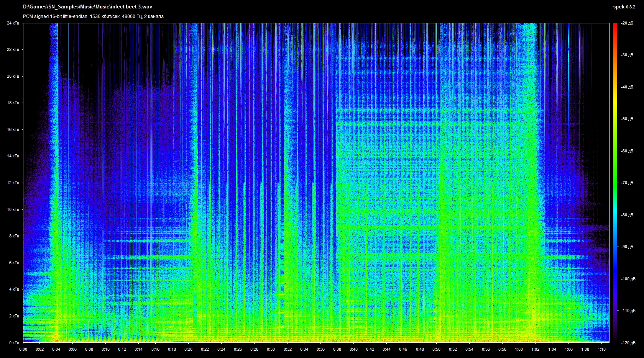Click the 0 кГц frequency axis label
The width and height of the screenshot is (644, 358).
[x=14, y=343]
